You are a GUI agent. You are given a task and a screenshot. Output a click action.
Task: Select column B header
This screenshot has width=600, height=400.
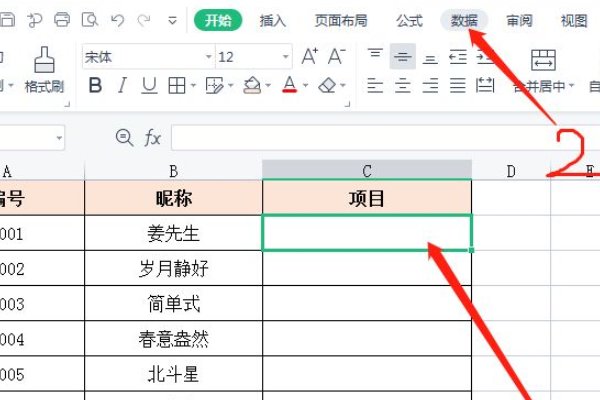173,171
